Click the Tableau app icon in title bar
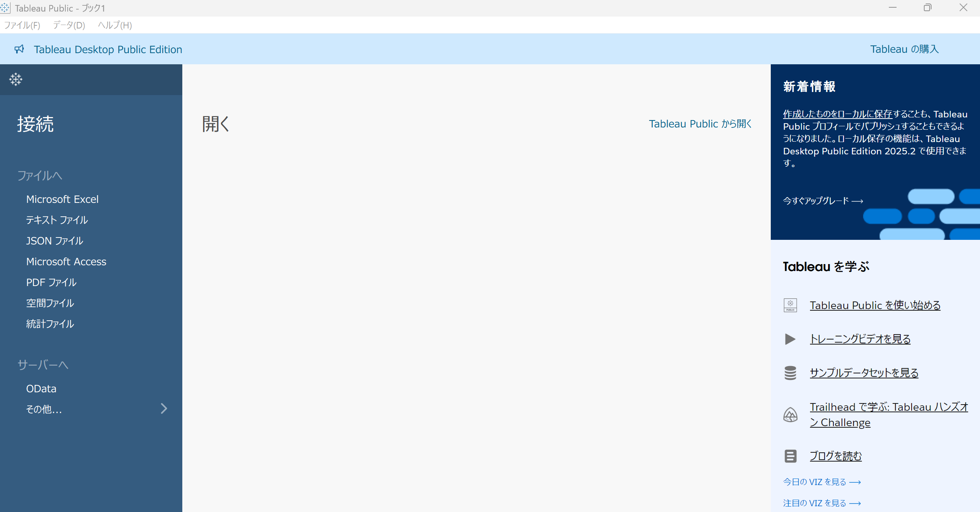 click(5, 8)
